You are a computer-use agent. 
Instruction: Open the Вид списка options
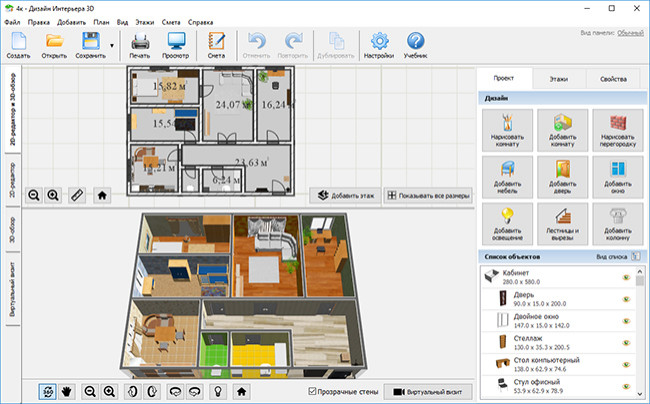click(x=615, y=257)
